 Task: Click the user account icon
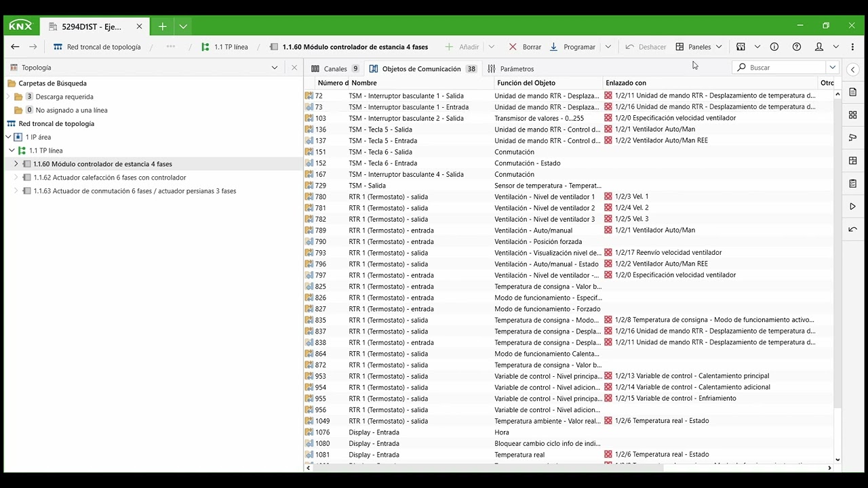(819, 47)
